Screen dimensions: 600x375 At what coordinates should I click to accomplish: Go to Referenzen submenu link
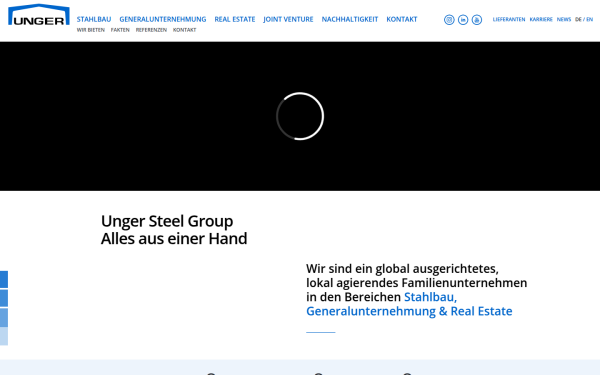(151, 30)
